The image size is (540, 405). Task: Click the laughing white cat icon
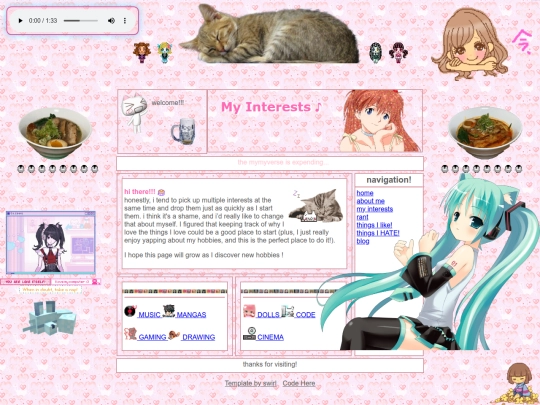click(x=135, y=112)
